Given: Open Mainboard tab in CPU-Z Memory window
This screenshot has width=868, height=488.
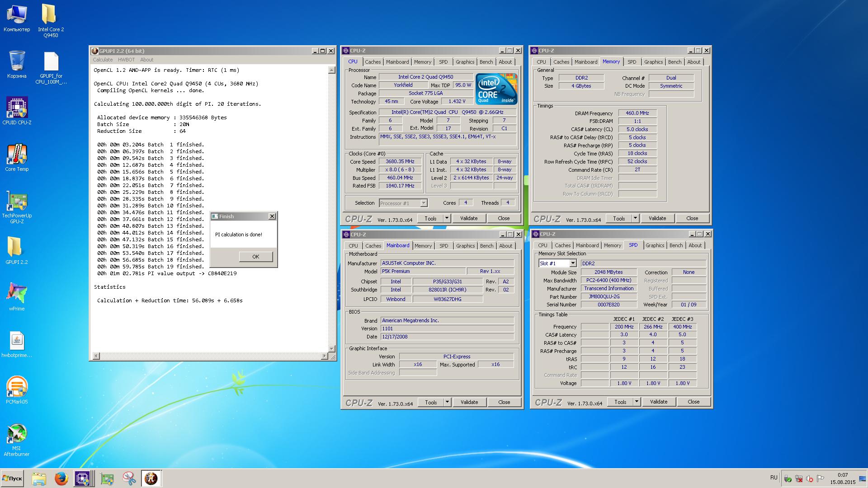Looking at the screenshot, I should pos(586,62).
